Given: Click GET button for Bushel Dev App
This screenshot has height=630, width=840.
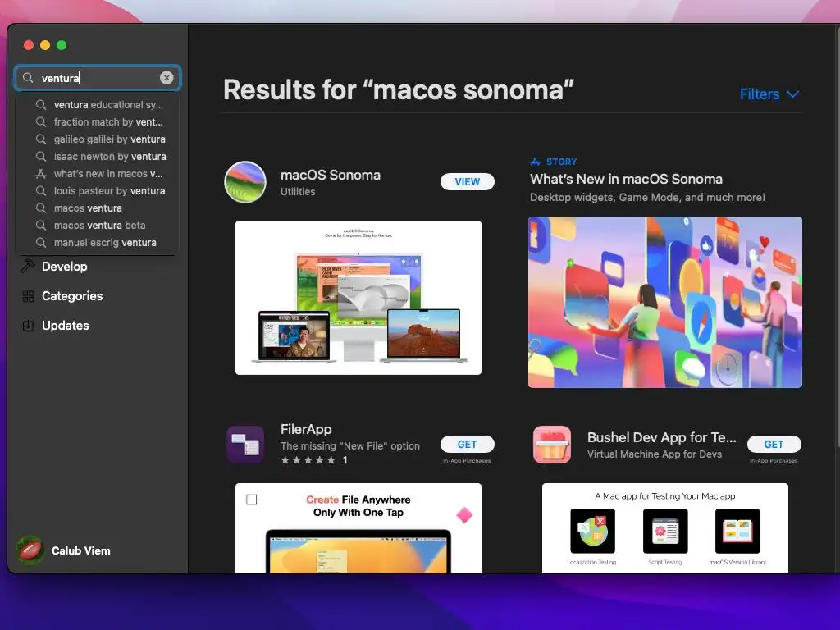Looking at the screenshot, I should pos(774,444).
